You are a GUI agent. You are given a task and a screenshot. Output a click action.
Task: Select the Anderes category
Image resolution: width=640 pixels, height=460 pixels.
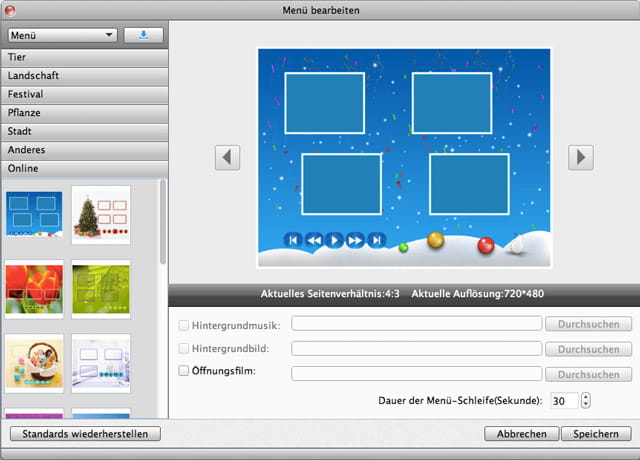click(x=84, y=150)
